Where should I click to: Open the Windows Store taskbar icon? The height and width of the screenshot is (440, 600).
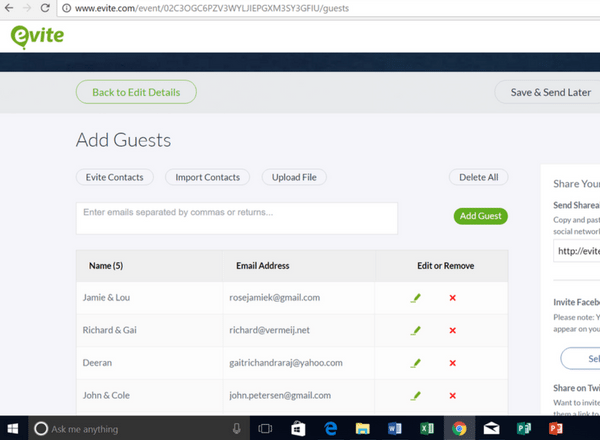298,429
